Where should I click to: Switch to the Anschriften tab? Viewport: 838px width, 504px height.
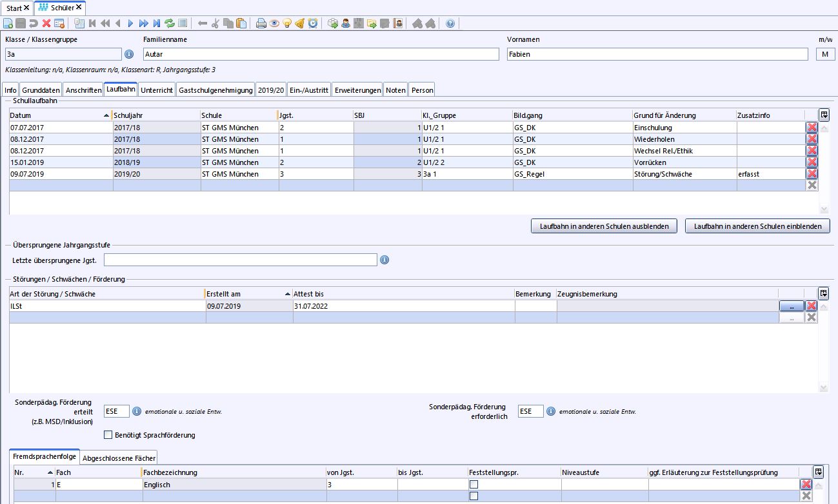coord(83,90)
